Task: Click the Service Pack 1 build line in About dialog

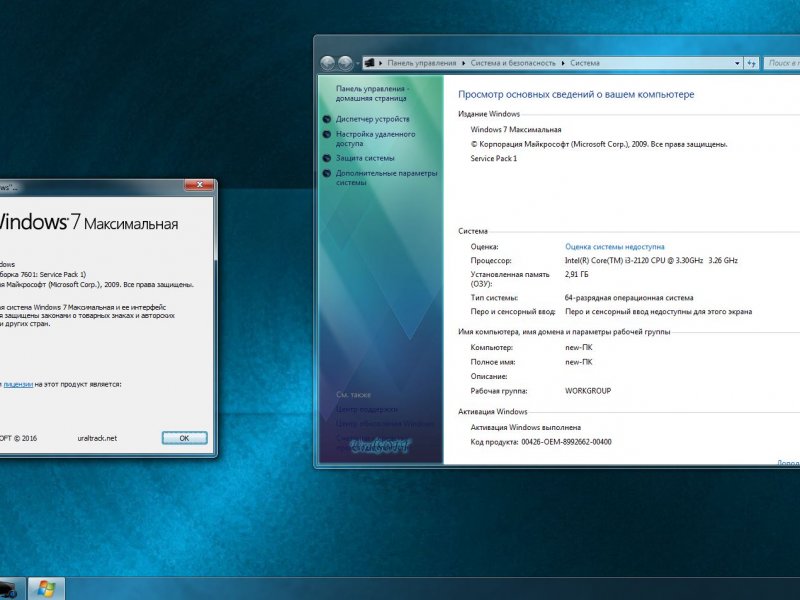Action: point(43,274)
